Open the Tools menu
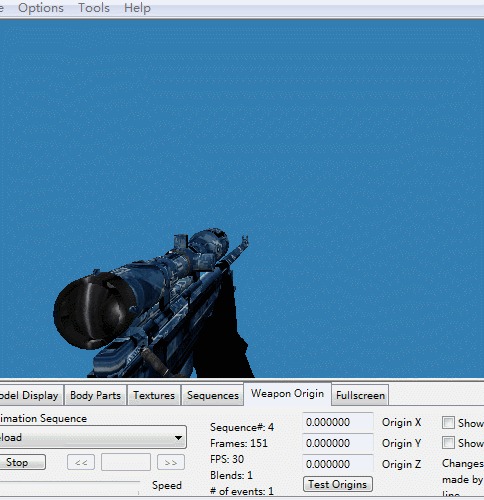This screenshot has height=500, width=484. [x=94, y=8]
